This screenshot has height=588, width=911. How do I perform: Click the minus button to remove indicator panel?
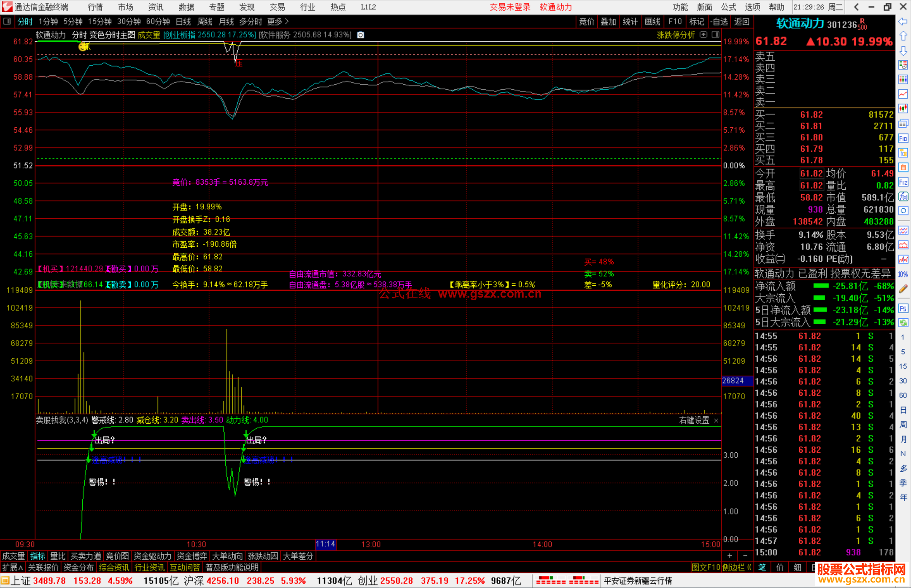click(745, 556)
